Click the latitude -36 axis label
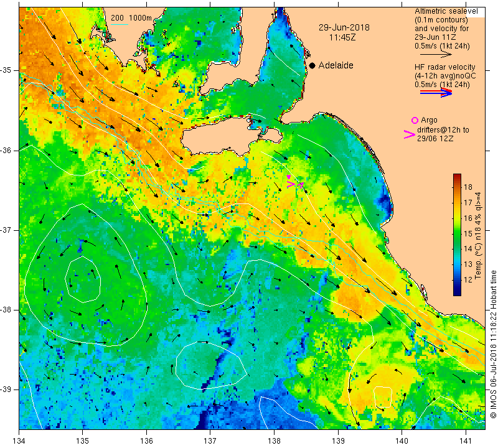This screenshot has height=448, width=498. point(6,150)
